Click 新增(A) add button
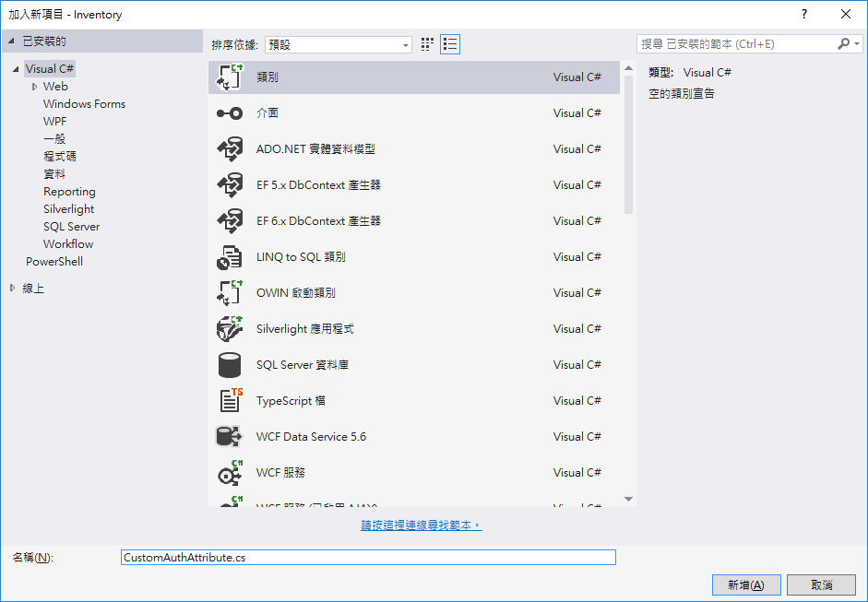868x602 pixels. [x=746, y=584]
